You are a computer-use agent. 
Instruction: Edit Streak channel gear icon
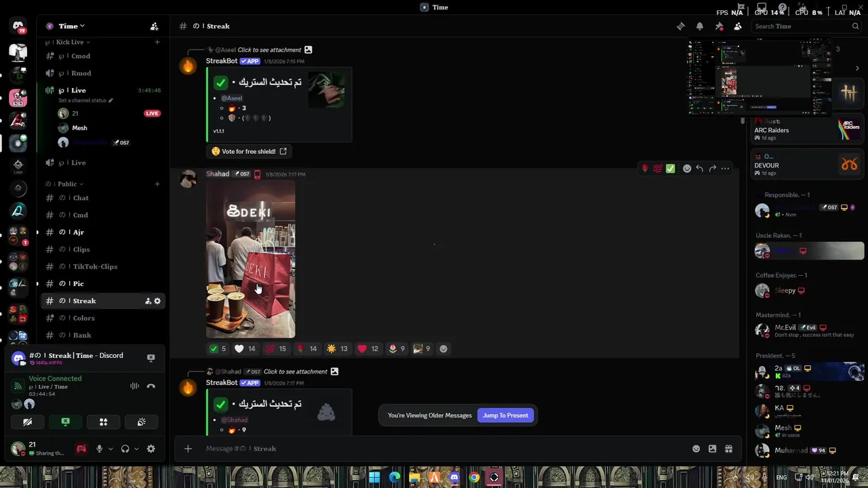pos(157,301)
